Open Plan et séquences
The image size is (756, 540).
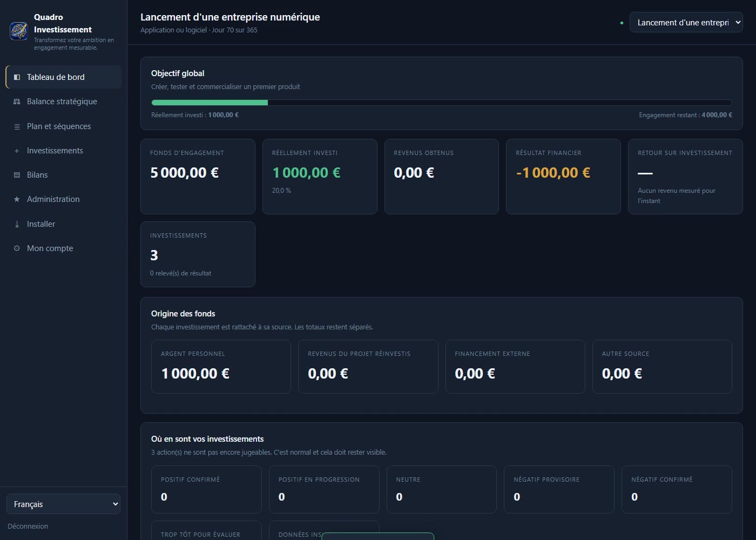click(64, 126)
